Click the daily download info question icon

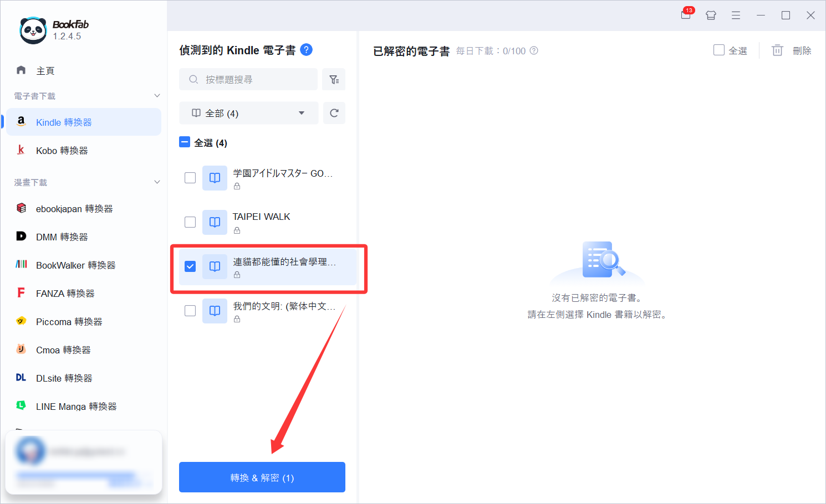coord(534,50)
